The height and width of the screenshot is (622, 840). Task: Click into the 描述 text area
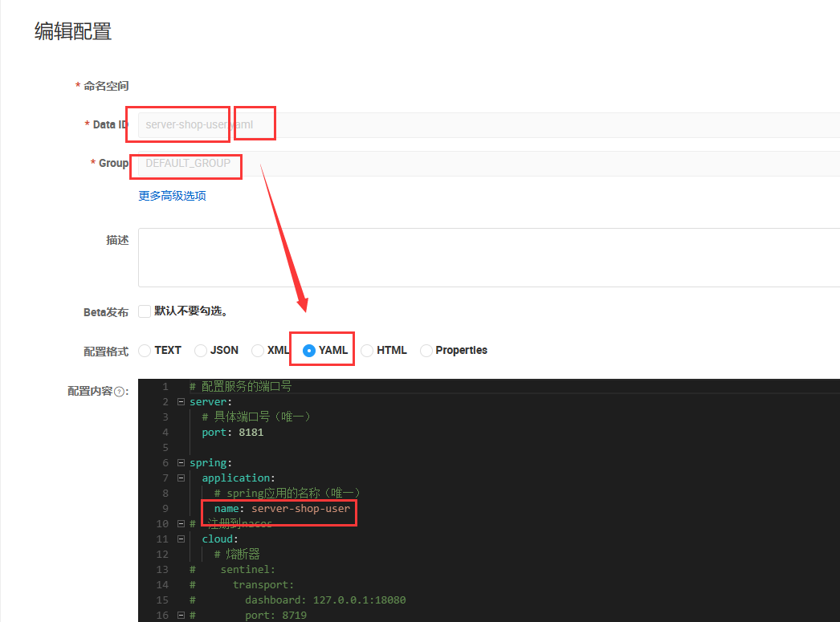coord(488,258)
